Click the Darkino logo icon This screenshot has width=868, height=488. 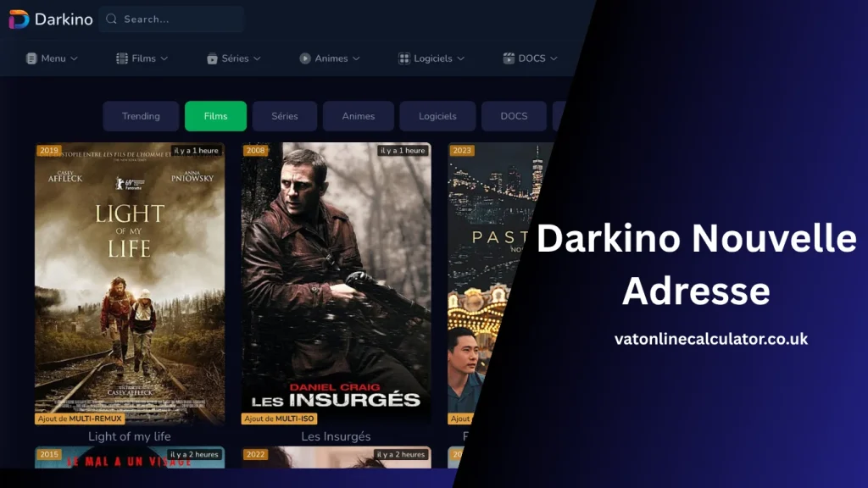pyautogui.click(x=19, y=19)
